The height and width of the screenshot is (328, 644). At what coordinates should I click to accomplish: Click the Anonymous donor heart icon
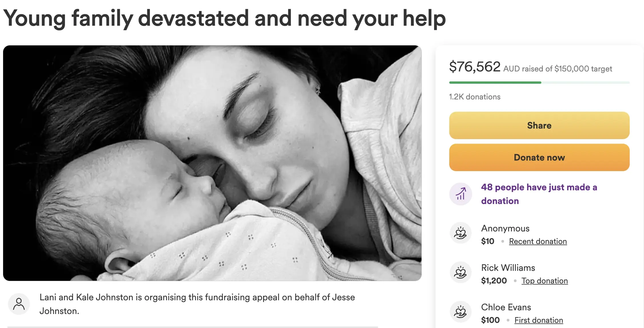coord(460,233)
